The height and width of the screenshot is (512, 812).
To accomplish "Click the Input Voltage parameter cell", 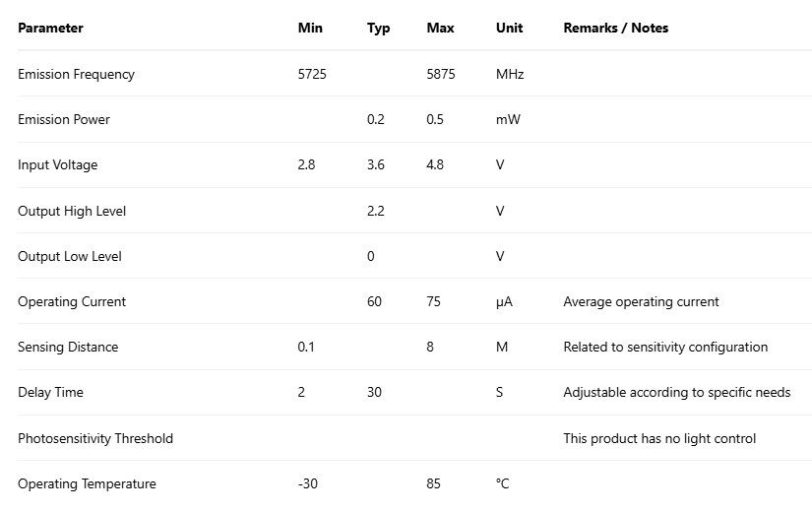I will pos(57,165).
